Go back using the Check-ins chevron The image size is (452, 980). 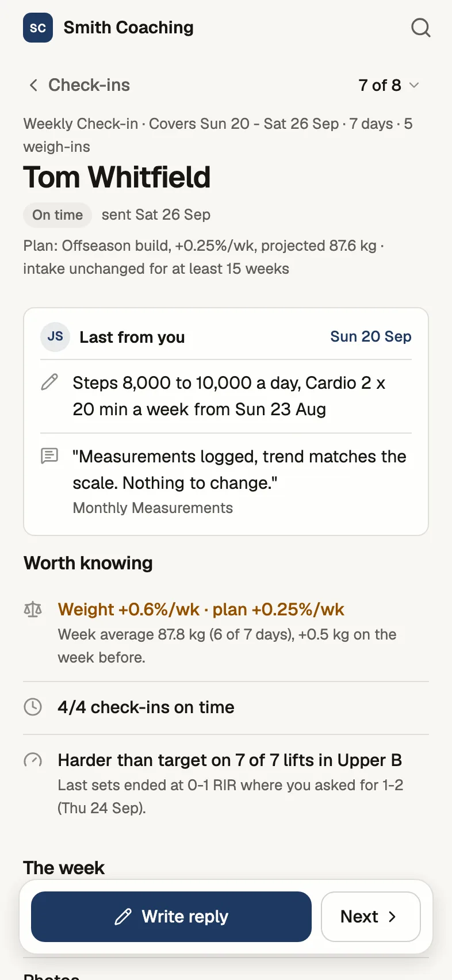click(x=33, y=85)
